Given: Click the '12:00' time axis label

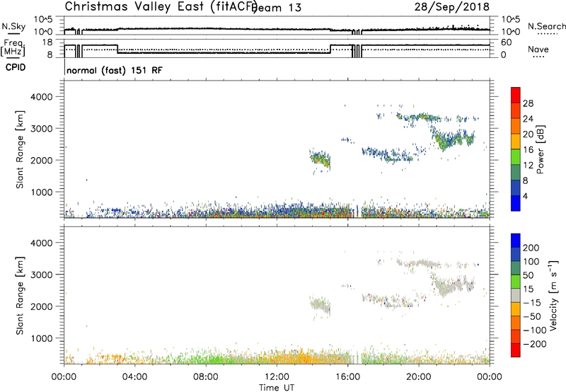Looking at the screenshot, I should point(277,377).
